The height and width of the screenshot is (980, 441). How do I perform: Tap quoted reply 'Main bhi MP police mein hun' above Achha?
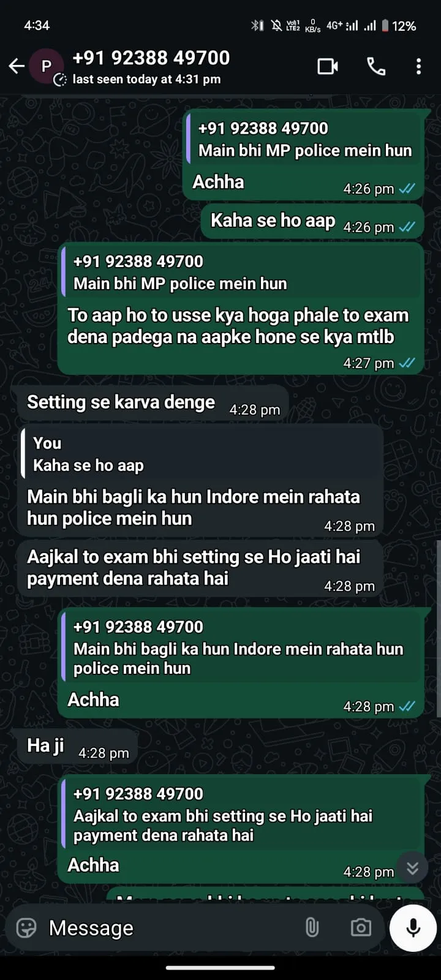pos(306,140)
